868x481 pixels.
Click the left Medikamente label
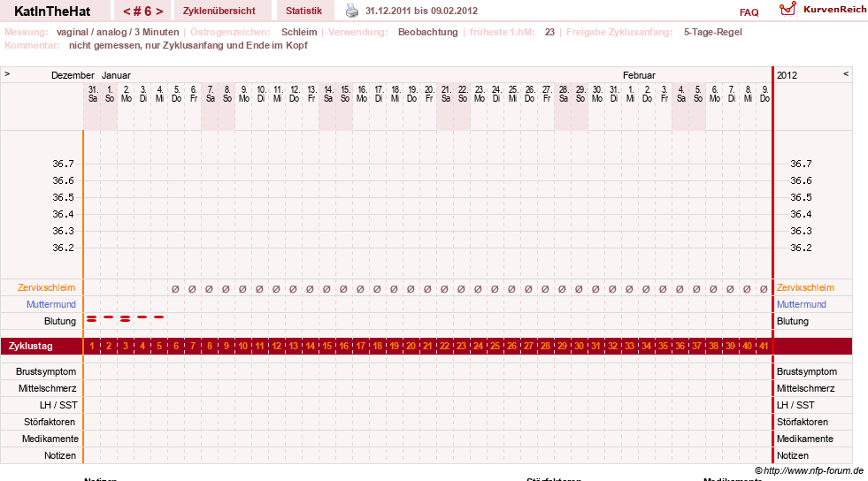[50, 439]
